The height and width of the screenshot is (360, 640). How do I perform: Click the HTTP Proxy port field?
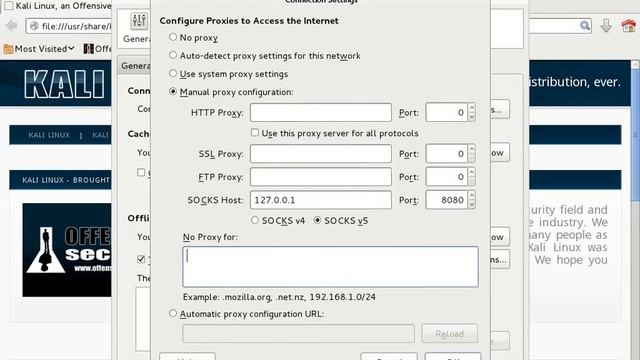tap(447, 112)
